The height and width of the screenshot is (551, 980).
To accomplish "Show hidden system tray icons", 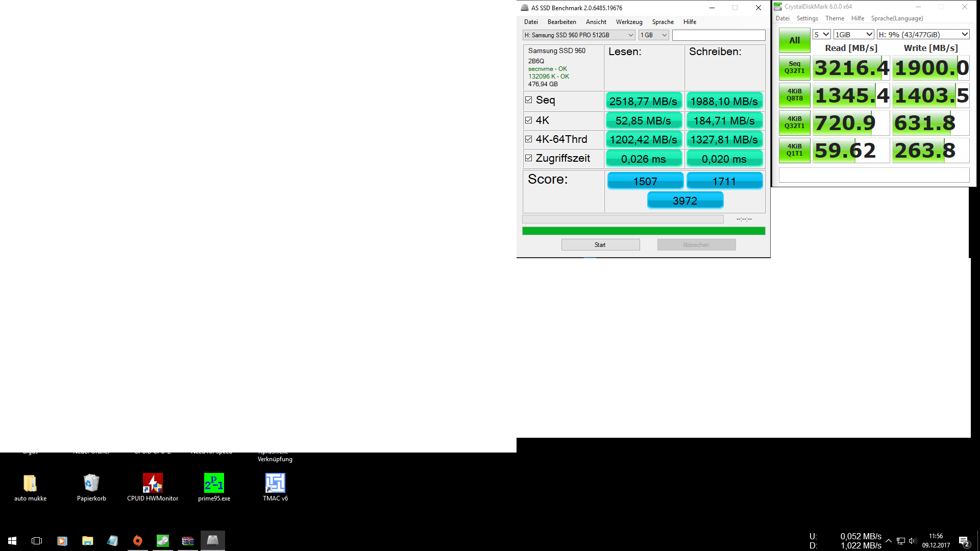I will [x=889, y=541].
